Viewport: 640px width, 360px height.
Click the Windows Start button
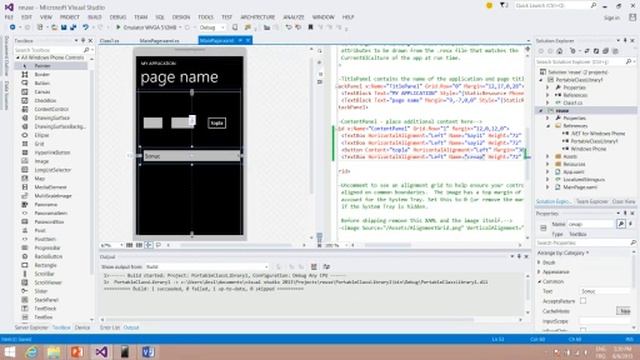click(9, 351)
